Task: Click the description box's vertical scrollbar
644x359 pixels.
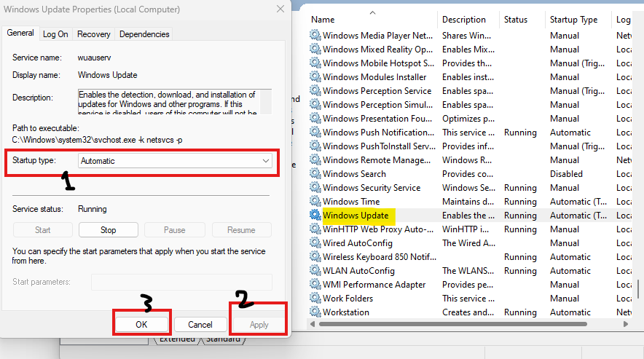Action: pos(266,101)
